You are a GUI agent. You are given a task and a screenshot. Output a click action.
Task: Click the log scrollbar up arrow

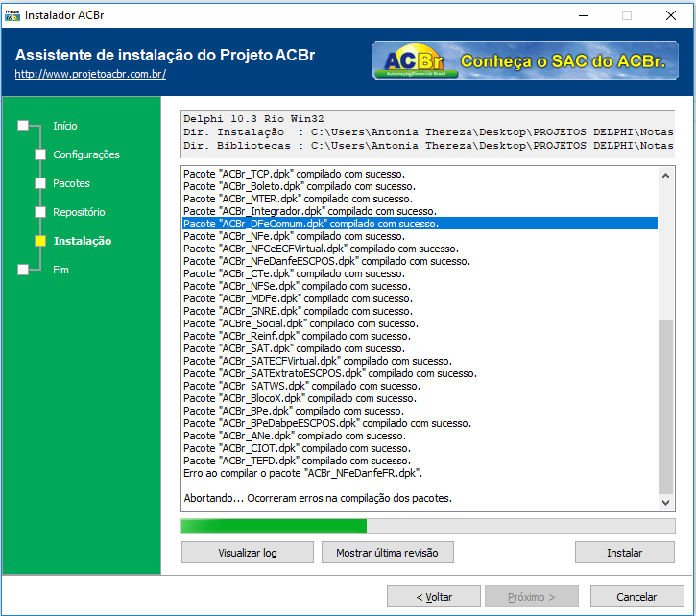[x=665, y=177]
